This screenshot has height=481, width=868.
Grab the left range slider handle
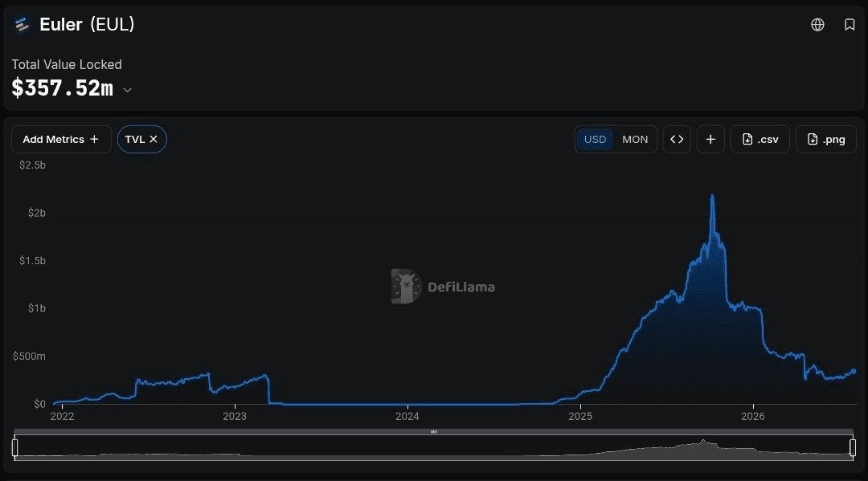coord(15,446)
